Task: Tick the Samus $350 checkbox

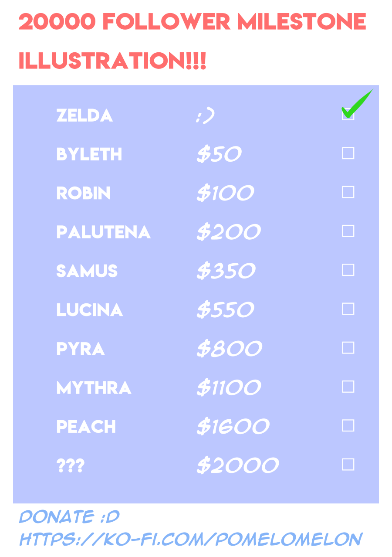Action: coord(348,270)
